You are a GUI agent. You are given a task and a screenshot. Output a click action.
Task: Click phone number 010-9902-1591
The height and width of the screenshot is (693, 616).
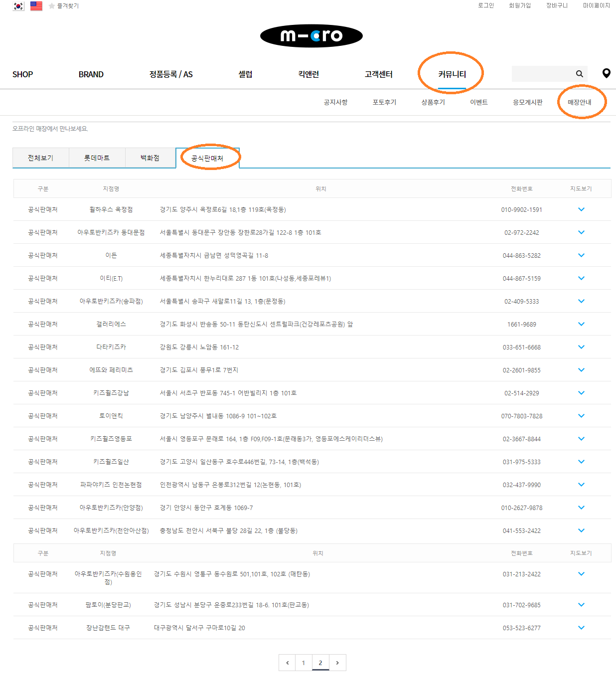(522, 210)
